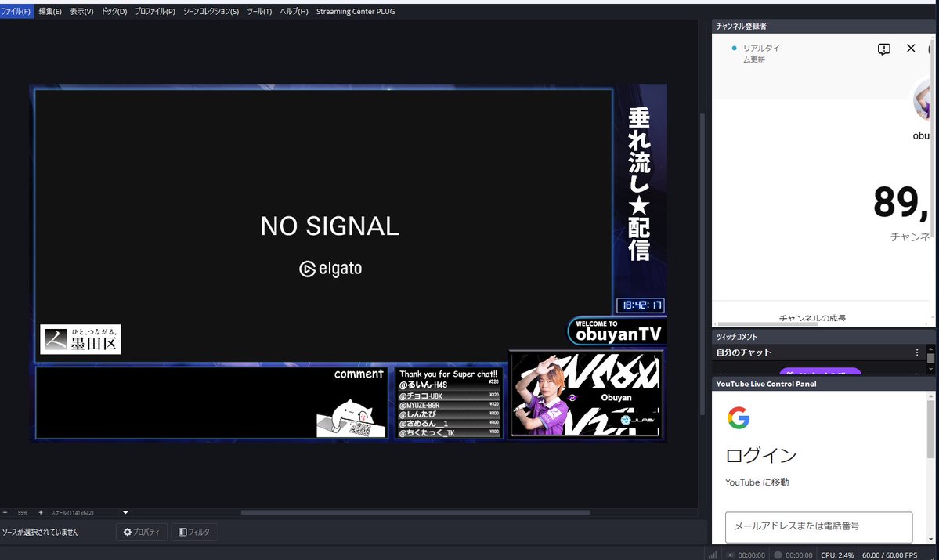Open the ファイル menu
The image size is (939, 560).
[15, 11]
